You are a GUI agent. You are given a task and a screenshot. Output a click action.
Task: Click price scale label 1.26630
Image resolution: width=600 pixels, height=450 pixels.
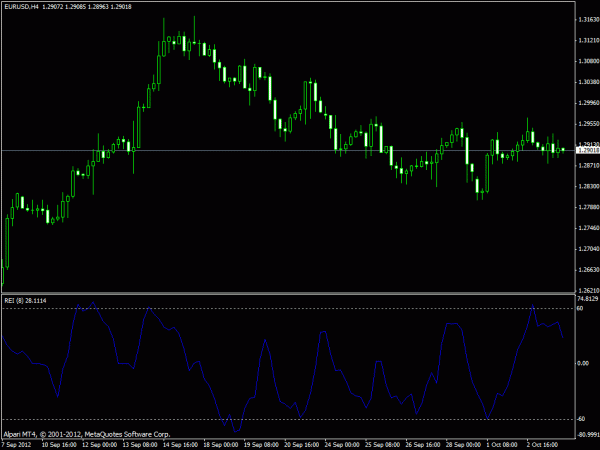tap(589, 270)
